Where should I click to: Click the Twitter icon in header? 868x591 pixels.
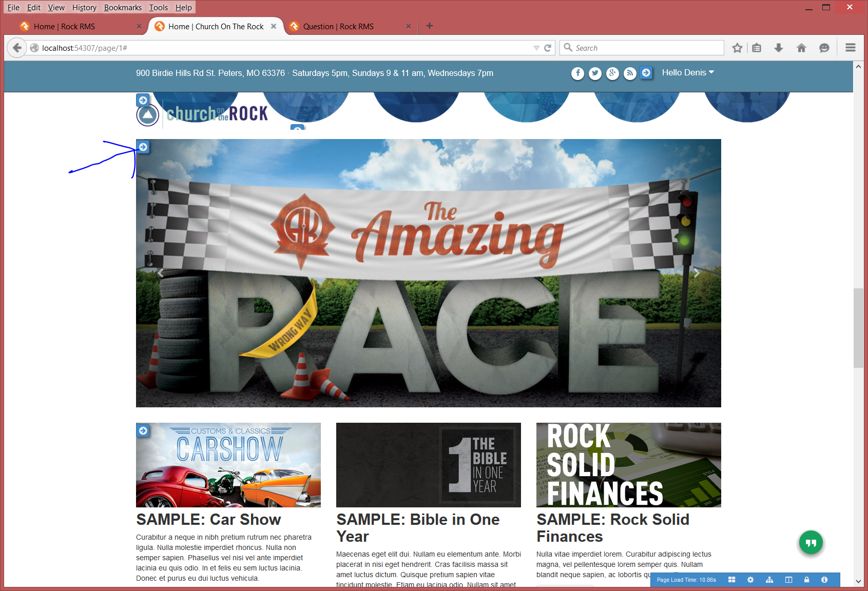tap(595, 73)
